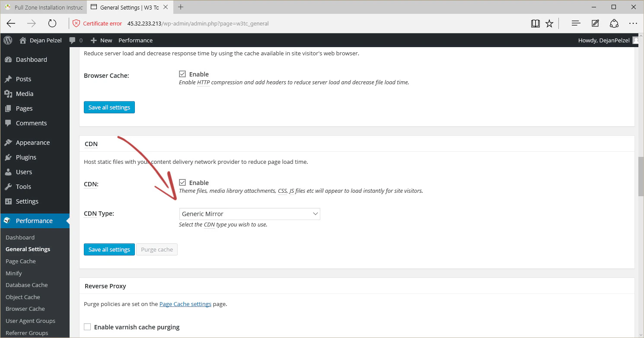Click the WordPress logo in admin bar
Viewport: 644px width, 338px height.
(x=7, y=40)
